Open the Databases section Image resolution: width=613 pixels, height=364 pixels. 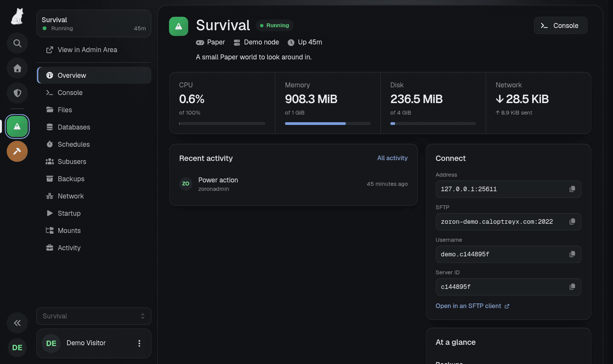point(94,127)
